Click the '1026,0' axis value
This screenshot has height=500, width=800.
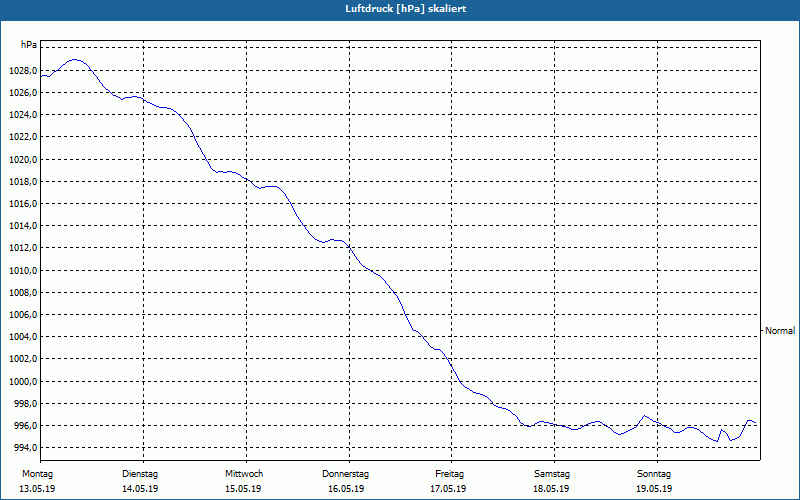coord(23,93)
